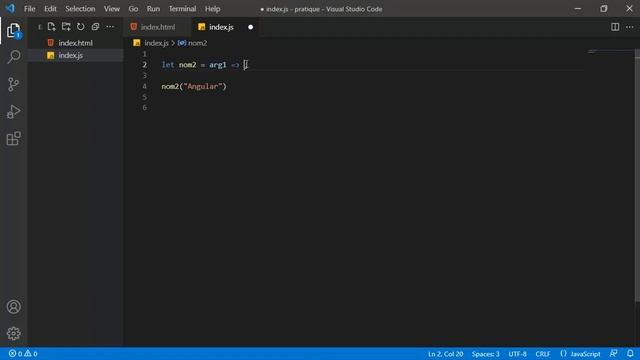Open the Run and Debug view
This screenshot has height=360, width=640.
(x=13, y=111)
